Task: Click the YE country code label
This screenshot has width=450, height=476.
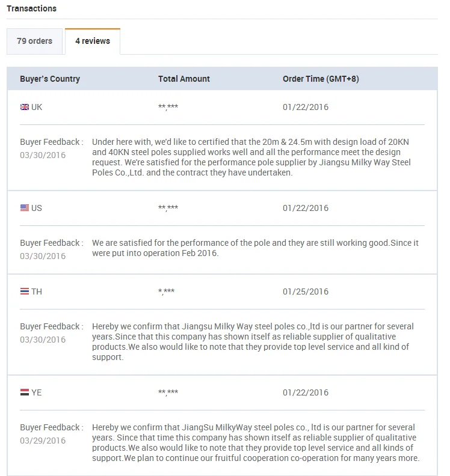Action: coord(37,392)
